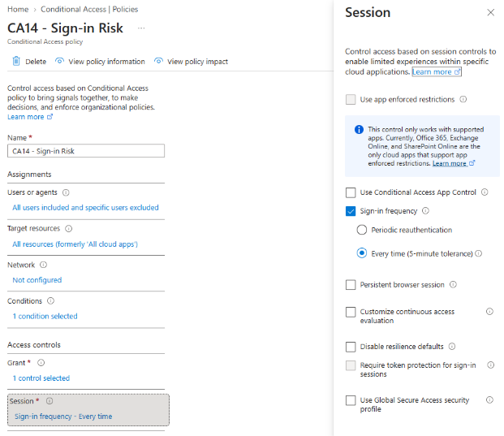504x436 pixels.
Task: Click info icon next to Target resources
Action: (x=69, y=229)
